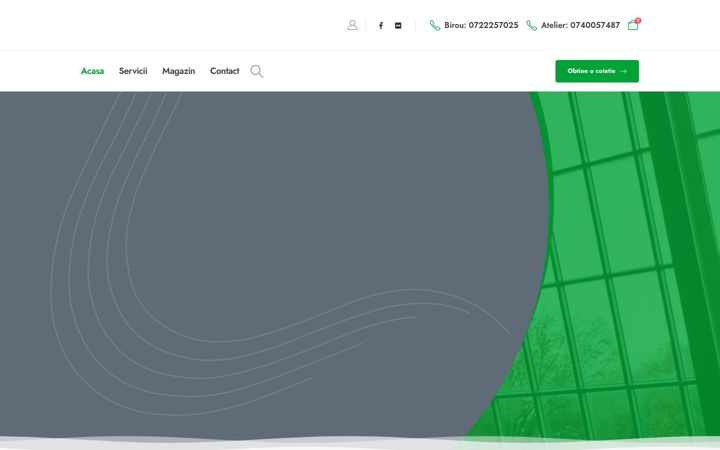Go to the Acasa menu item
Screen dimensions: 720x450
[x=92, y=71]
